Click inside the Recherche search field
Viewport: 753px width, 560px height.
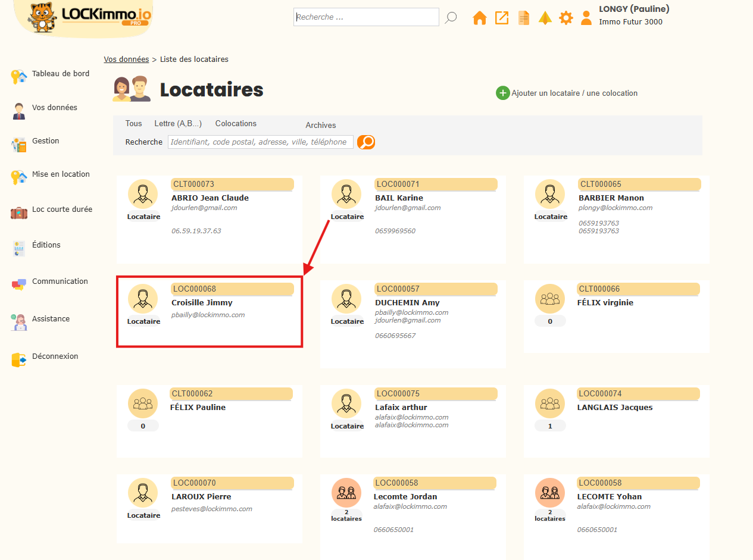(x=260, y=142)
